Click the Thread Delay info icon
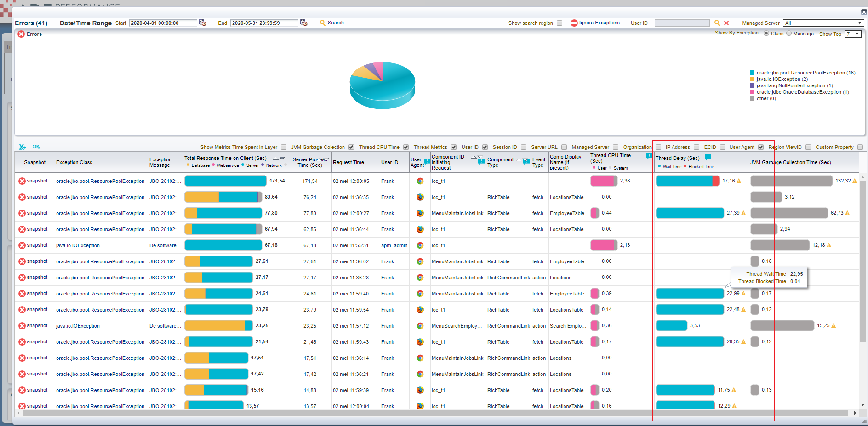The width and height of the screenshot is (868, 426). (708, 158)
